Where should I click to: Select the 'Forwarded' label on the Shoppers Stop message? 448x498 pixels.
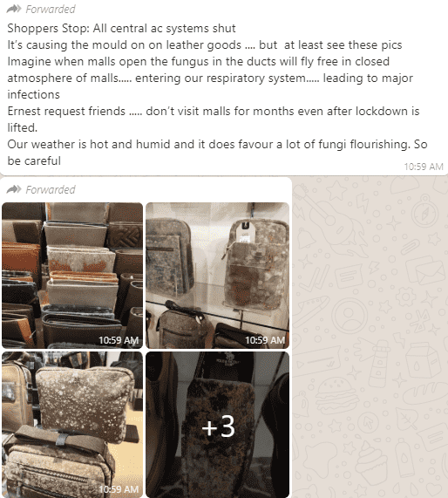(x=51, y=10)
